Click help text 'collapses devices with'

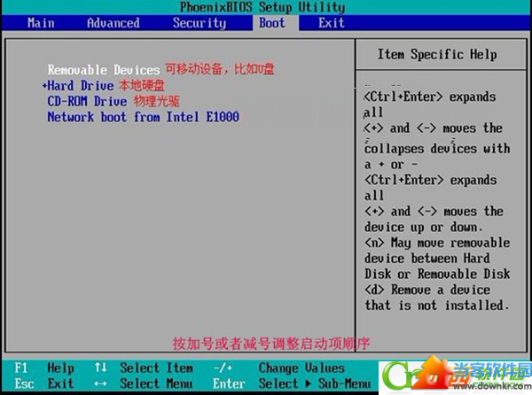[x=437, y=149]
